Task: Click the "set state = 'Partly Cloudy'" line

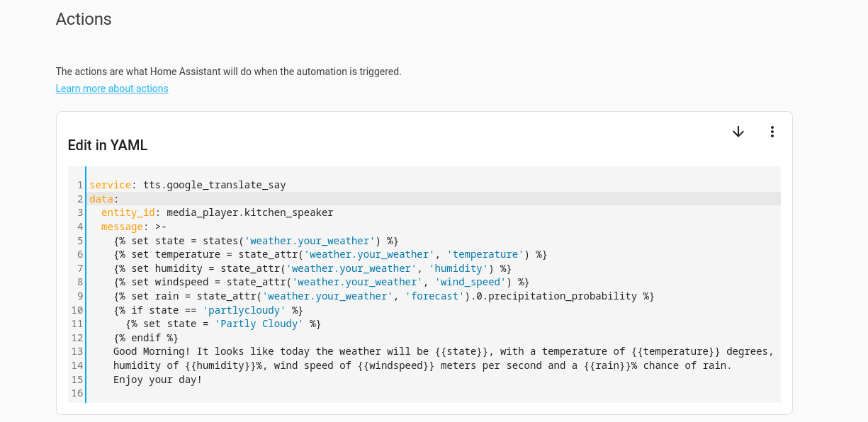Action: tap(223, 324)
